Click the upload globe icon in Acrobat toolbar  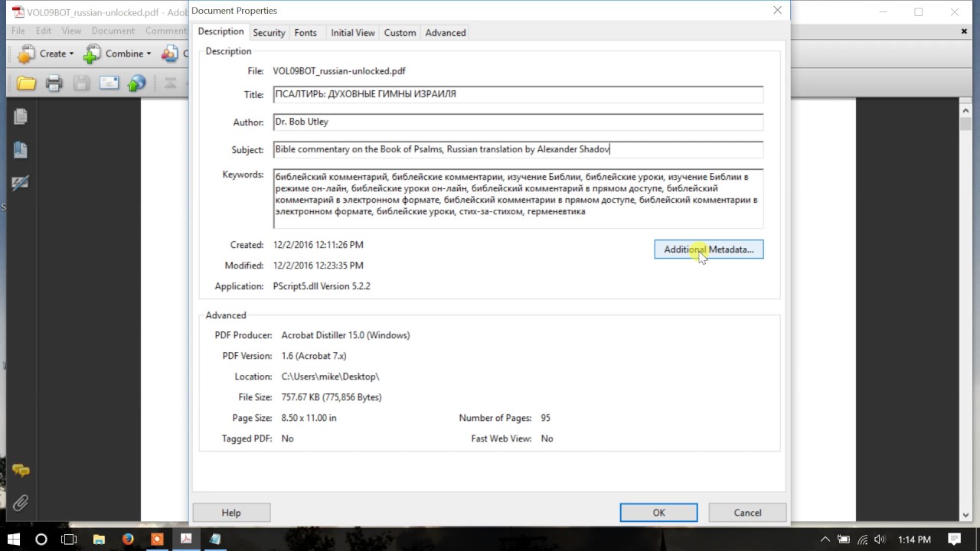coord(136,83)
